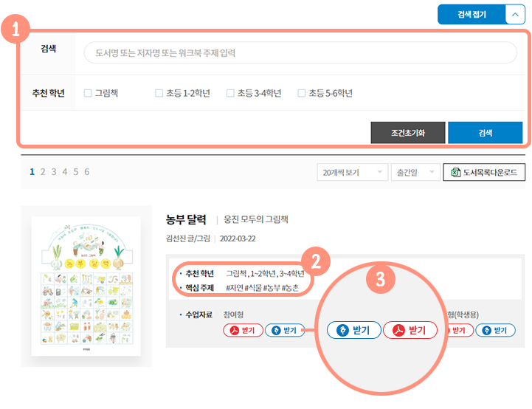This screenshot has width=532, height=409.
Task: Click the enlarged blue HWP 받기 button
Action: tap(353, 330)
